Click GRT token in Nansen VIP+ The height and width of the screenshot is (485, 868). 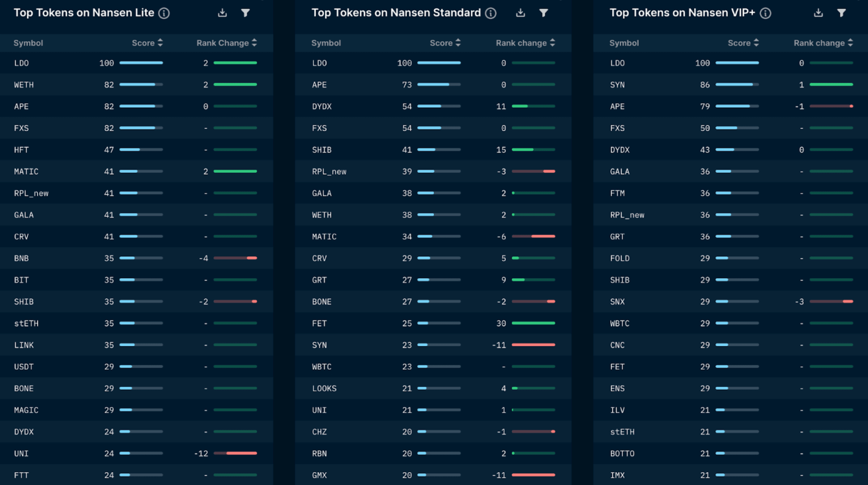(617, 237)
